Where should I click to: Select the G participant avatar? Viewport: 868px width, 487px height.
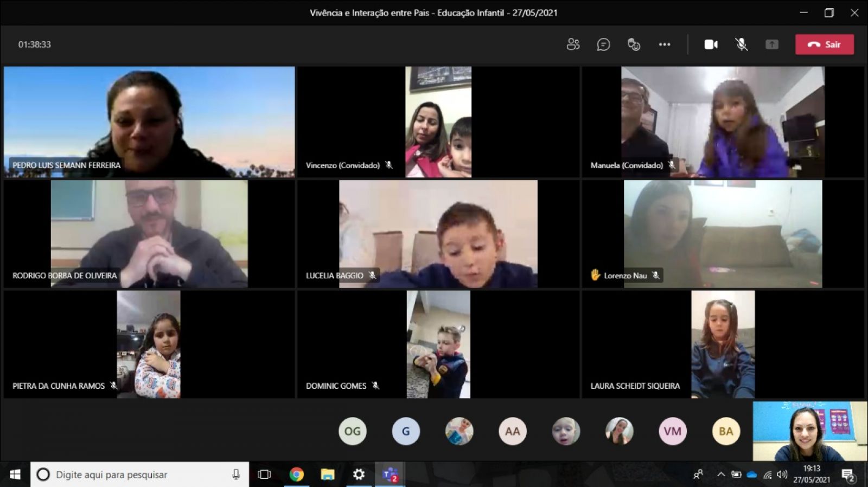[x=406, y=431]
